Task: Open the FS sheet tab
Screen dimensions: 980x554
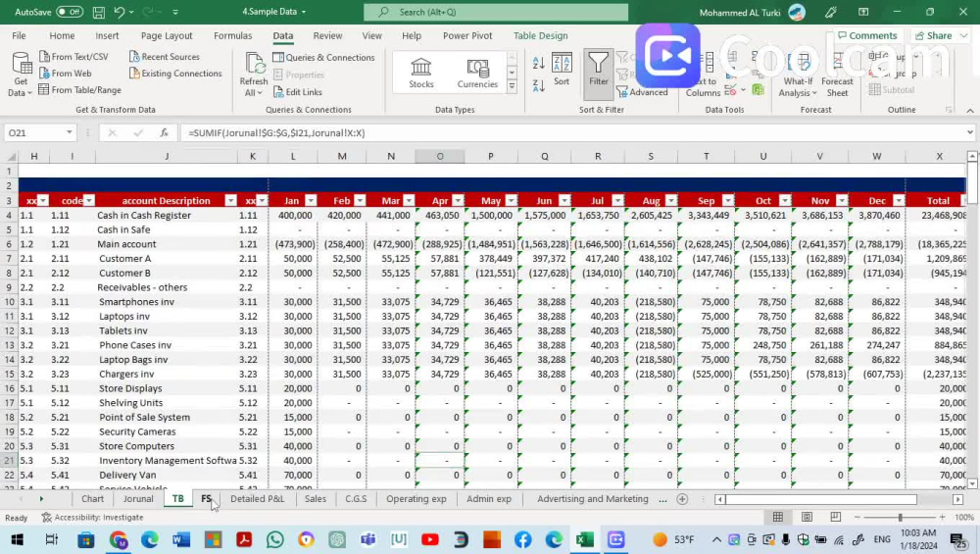Action: [x=206, y=498]
